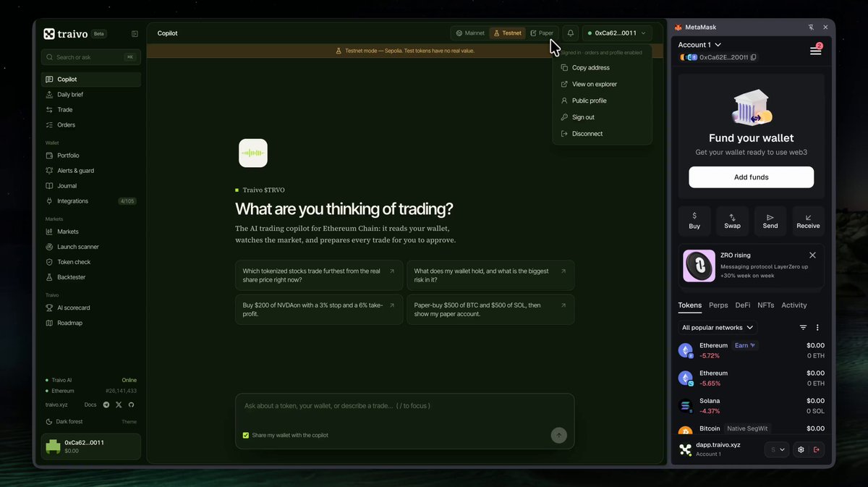Screen dimensions: 868x487
Task: Switch network mode to Mainnet
Action: 470,33
